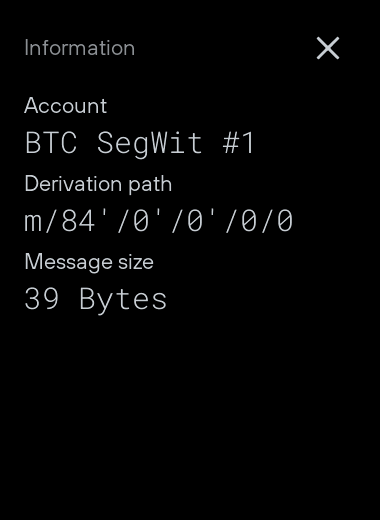Click the word SegWit in account name
380x520 pixels.
(x=149, y=144)
